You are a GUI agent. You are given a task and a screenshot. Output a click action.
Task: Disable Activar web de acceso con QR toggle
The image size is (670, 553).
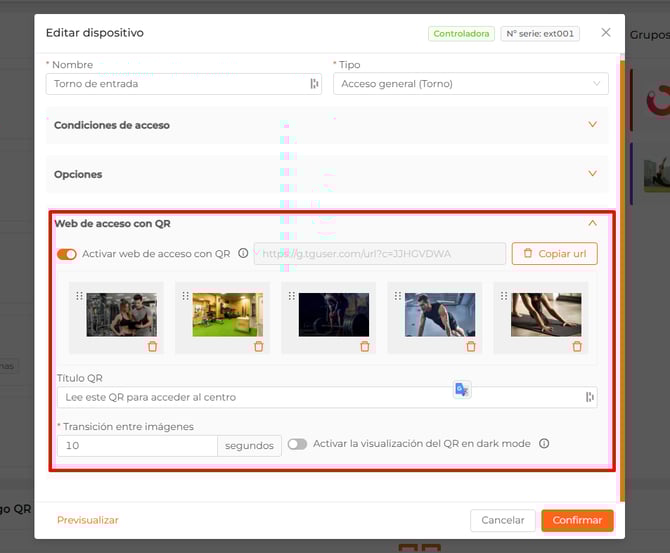click(67, 254)
